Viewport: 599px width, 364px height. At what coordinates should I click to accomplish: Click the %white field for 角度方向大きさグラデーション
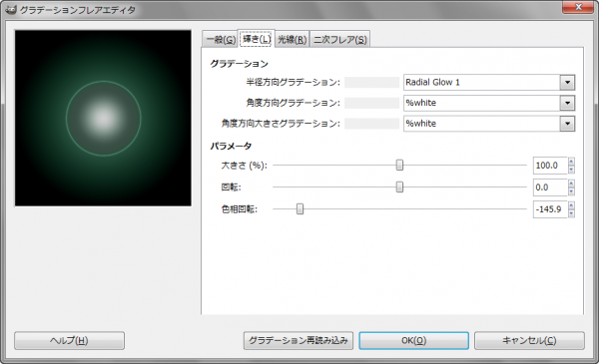[x=482, y=124]
